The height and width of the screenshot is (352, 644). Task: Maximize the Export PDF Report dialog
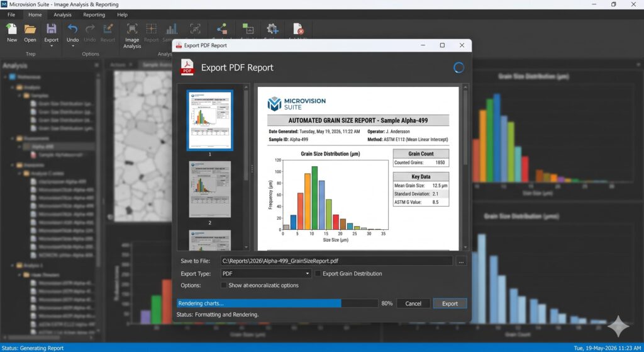click(x=442, y=45)
